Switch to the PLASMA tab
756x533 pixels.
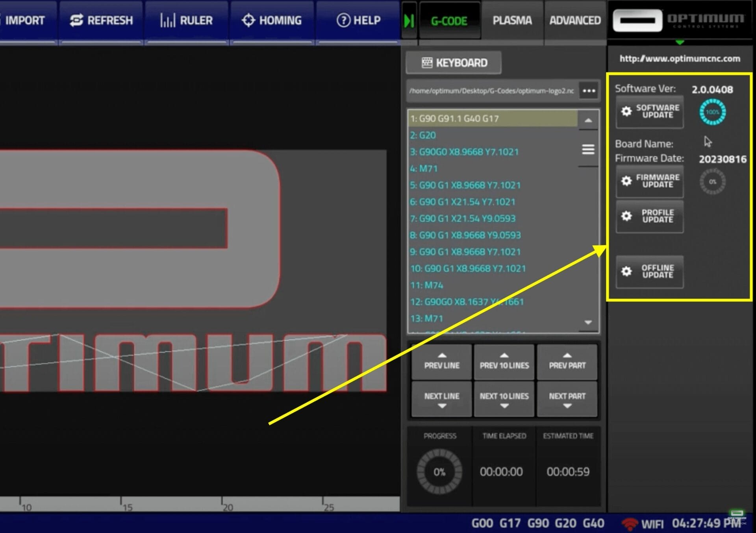pos(512,20)
